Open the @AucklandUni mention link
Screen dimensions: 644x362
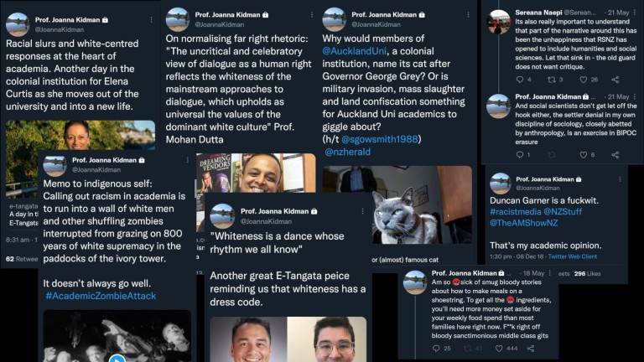pos(354,51)
